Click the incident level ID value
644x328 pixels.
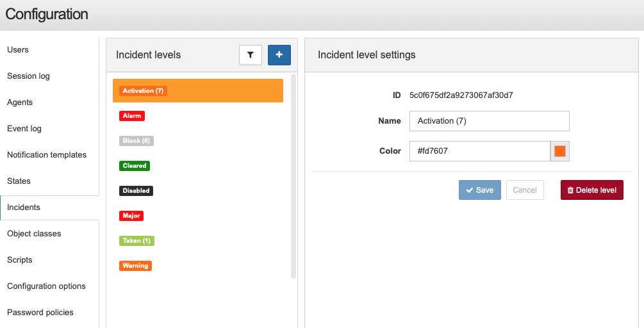461,95
